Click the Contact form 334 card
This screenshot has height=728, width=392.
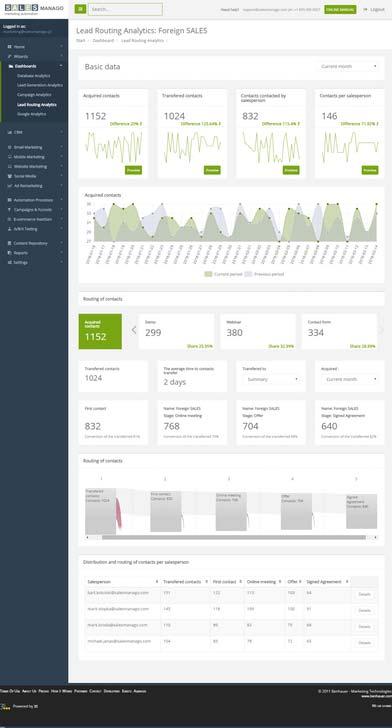pyautogui.click(x=339, y=332)
